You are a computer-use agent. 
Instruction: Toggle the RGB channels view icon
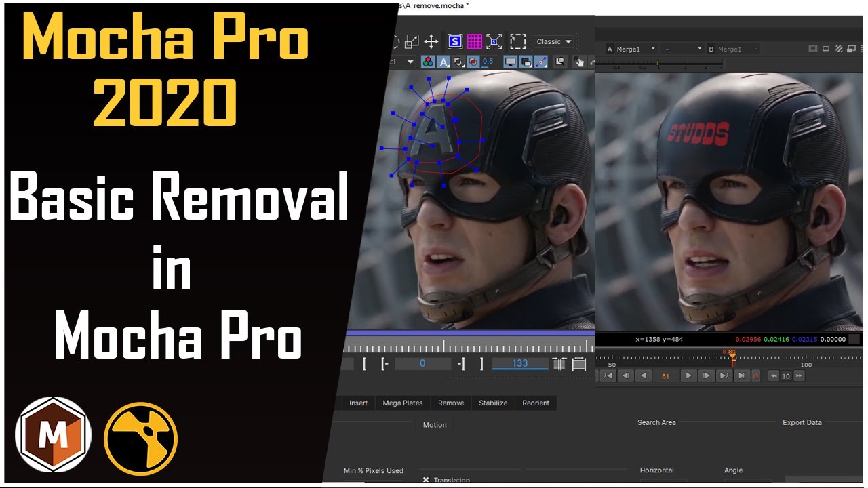pyautogui.click(x=428, y=61)
